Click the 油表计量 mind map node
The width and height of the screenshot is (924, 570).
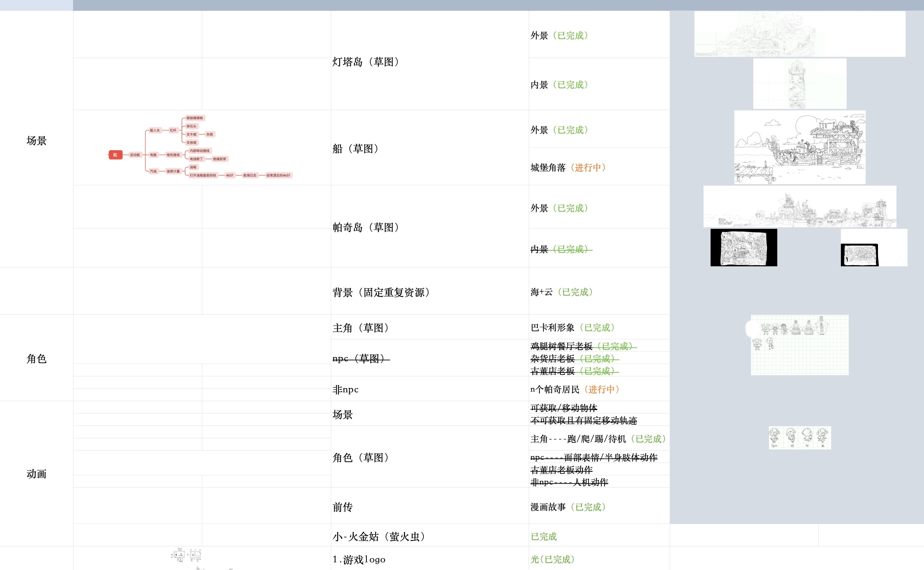point(173,171)
